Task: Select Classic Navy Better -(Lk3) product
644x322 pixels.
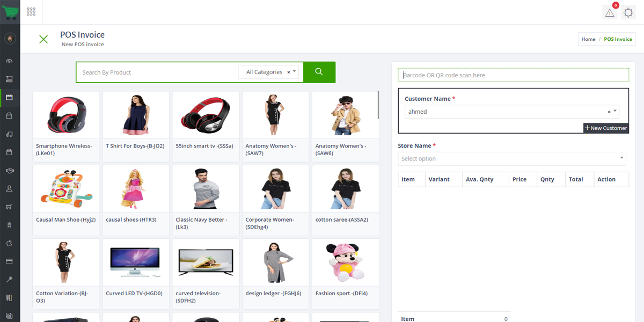Action: (206, 200)
